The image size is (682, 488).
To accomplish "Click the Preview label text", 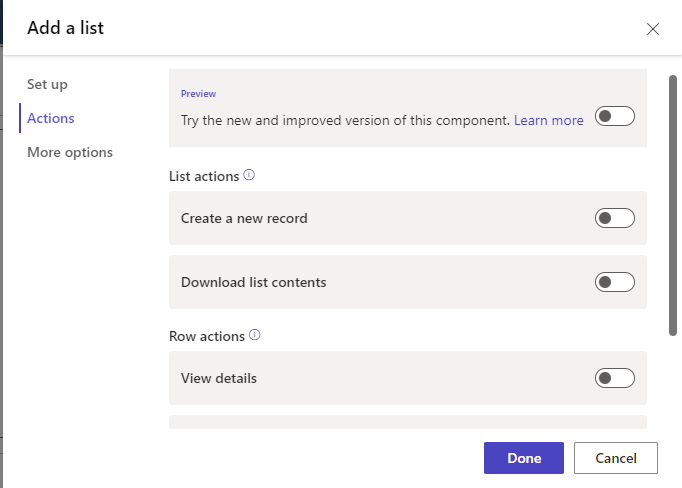I will coord(198,94).
